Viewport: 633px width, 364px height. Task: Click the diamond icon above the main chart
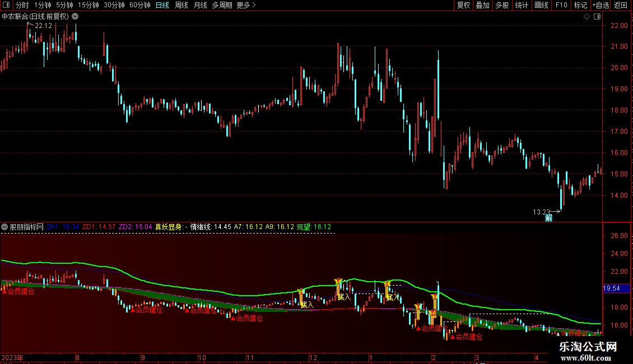587,17
